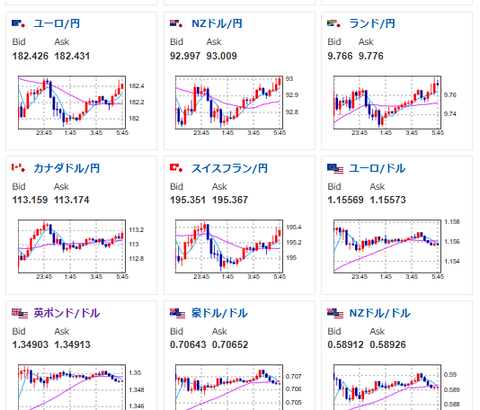Click the NZ Dollar/Yen flag icon

click(x=177, y=24)
